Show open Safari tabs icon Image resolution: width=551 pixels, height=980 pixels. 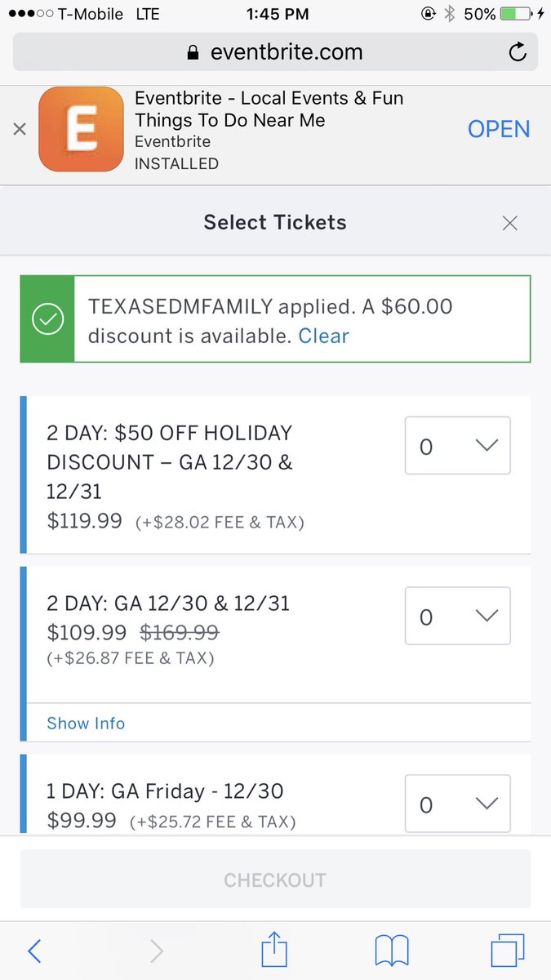(x=507, y=951)
